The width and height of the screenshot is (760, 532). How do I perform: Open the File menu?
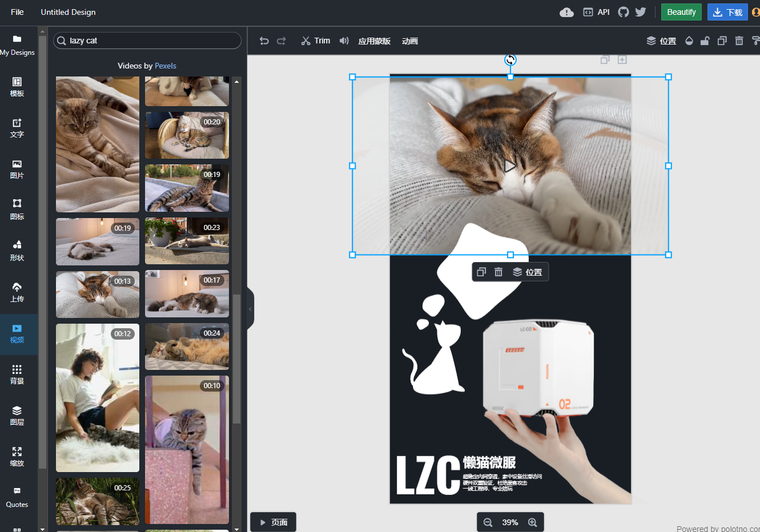pos(18,12)
